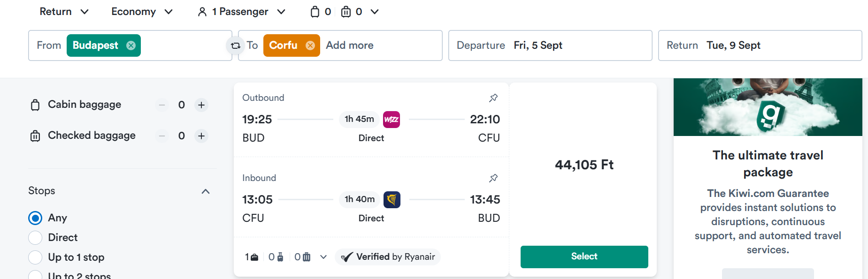Increase Cabin baggage count
The height and width of the screenshot is (279, 868).
click(201, 105)
